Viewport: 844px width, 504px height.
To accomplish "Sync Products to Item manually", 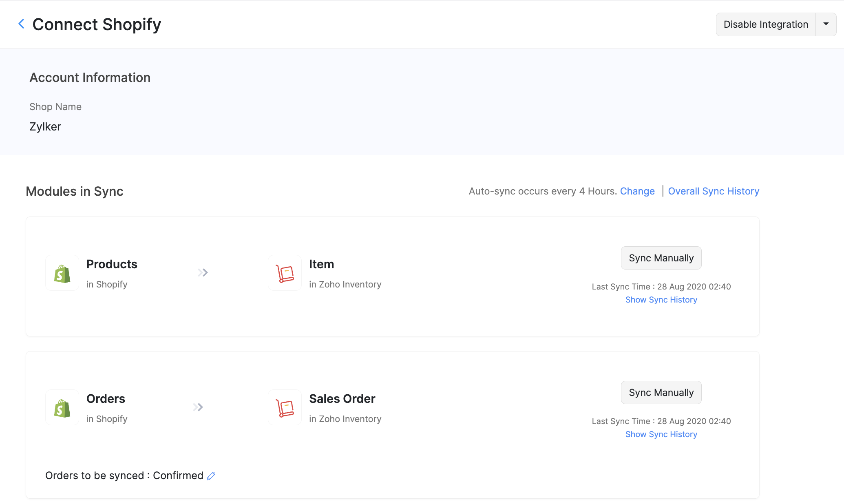I will (661, 258).
